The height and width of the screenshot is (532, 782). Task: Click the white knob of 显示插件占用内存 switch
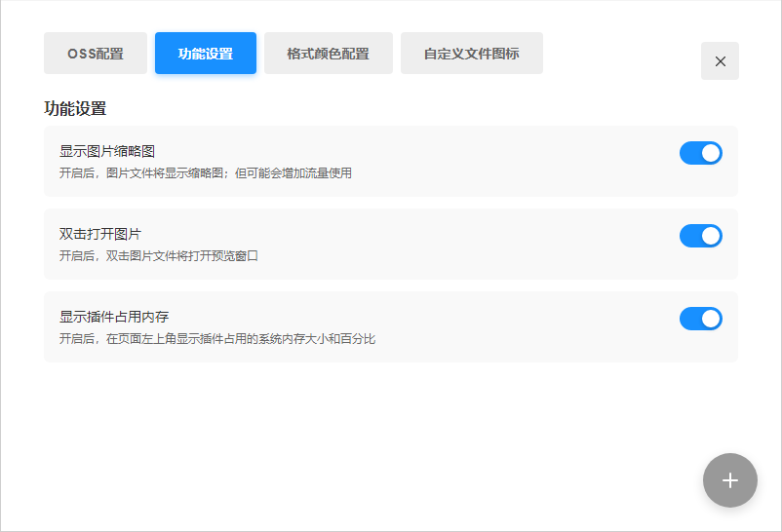(x=711, y=319)
